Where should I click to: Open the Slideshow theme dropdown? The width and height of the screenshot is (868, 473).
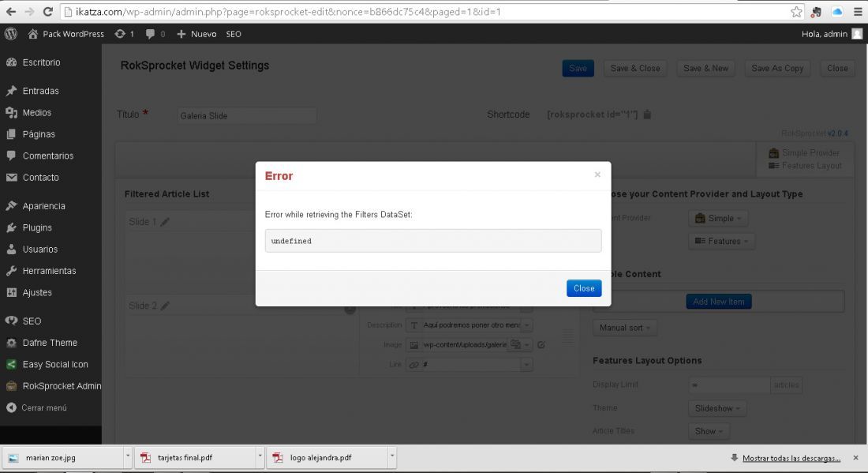point(717,408)
